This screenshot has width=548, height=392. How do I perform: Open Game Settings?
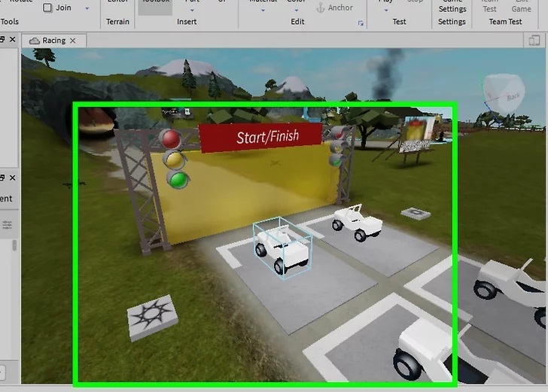click(452, 7)
